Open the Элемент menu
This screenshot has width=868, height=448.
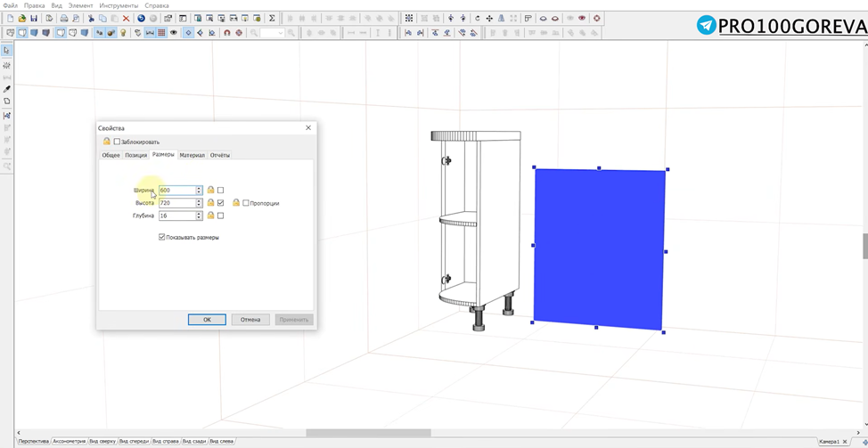click(80, 5)
